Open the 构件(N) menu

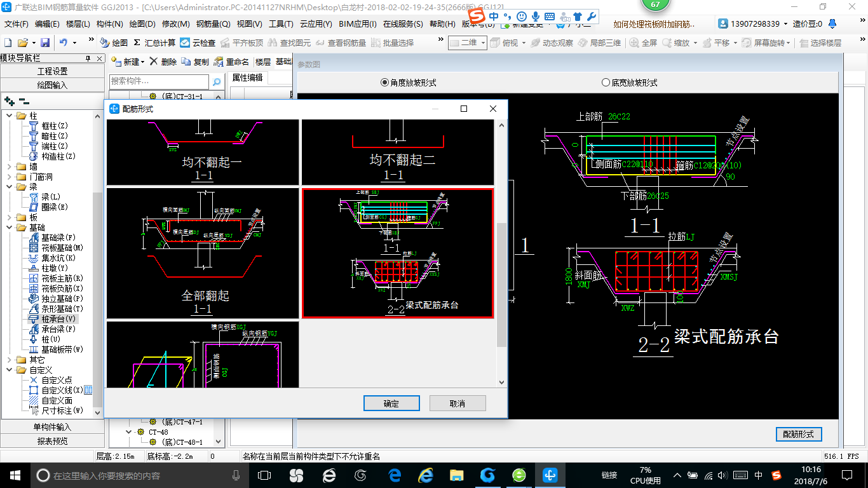pyautogui.click(x=109, y=24)
